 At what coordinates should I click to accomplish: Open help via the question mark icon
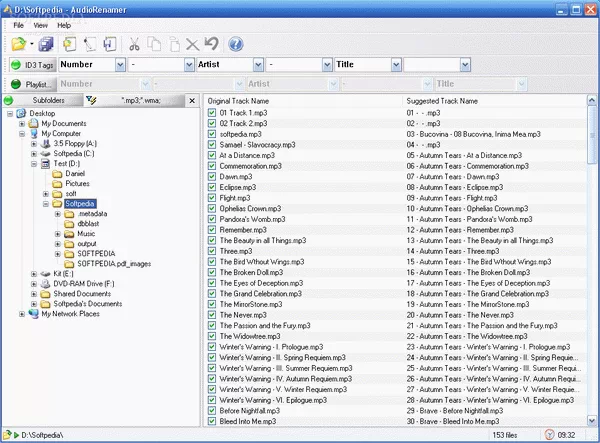(x=236, y=44)
